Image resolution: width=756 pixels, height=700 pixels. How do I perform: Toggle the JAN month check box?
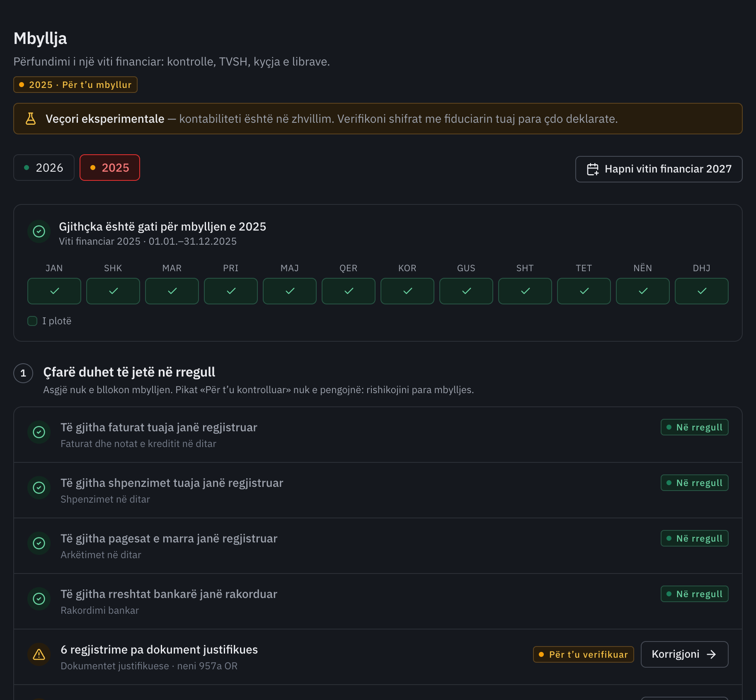pyautogui.click(x=54, y=291)
